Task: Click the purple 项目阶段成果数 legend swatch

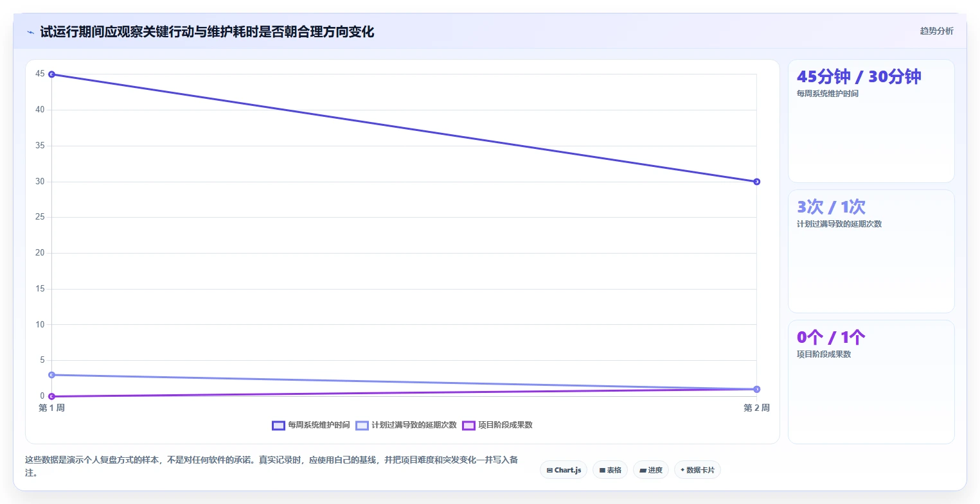Action: (468, 425)
